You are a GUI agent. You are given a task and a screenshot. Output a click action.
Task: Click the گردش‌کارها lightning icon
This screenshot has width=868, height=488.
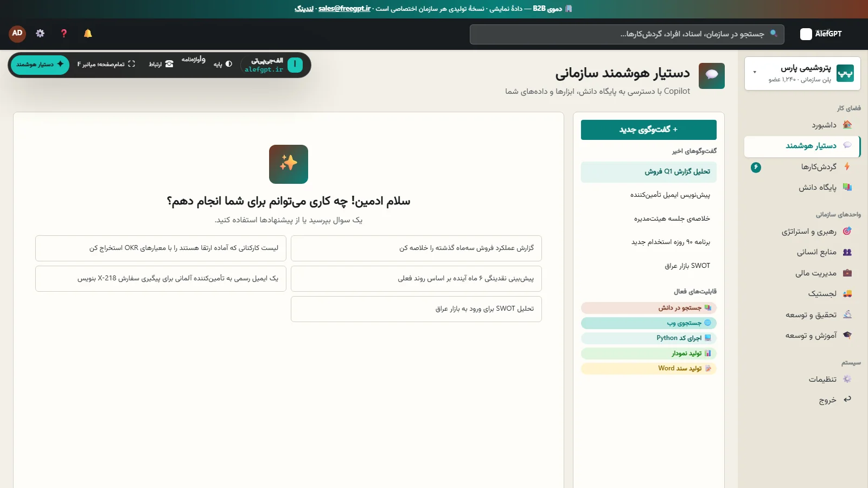847,166
